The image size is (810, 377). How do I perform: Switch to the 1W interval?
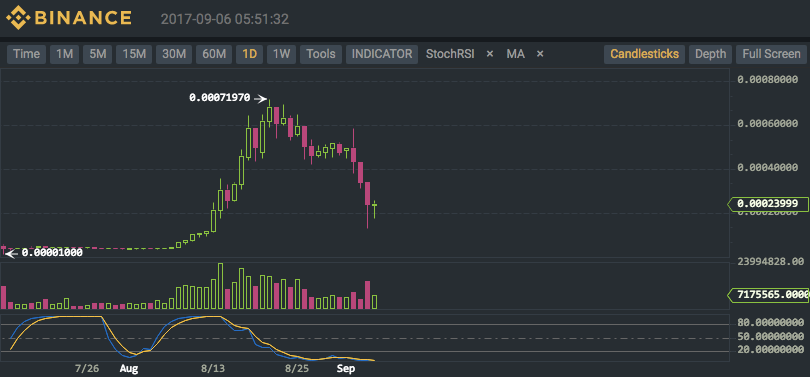282,54
